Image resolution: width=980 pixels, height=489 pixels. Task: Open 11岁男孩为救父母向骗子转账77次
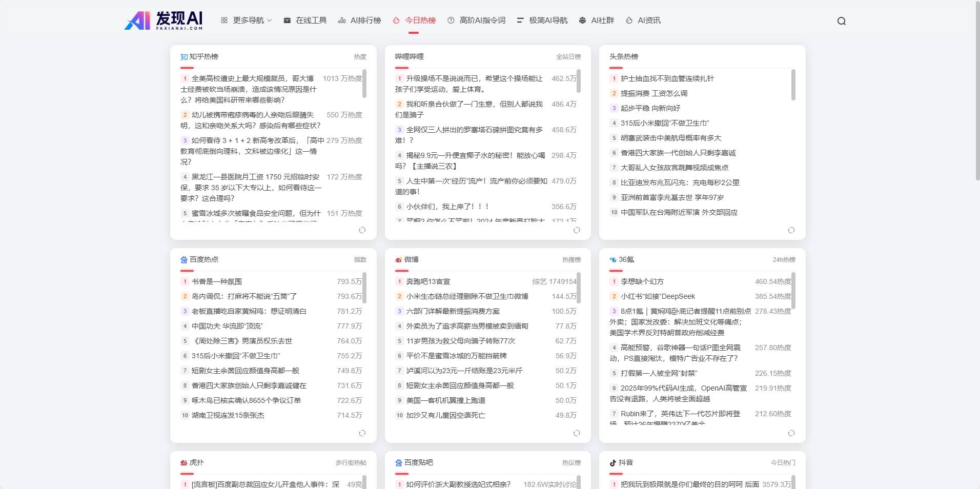(461, 341)
